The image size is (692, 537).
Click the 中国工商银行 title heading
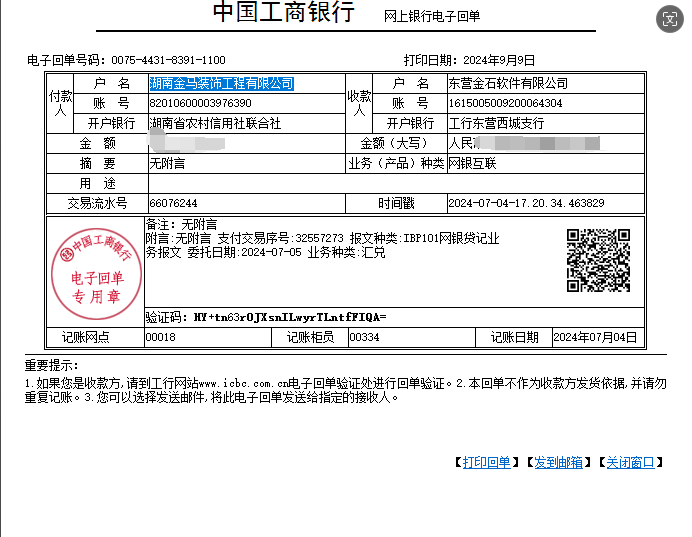284,12
